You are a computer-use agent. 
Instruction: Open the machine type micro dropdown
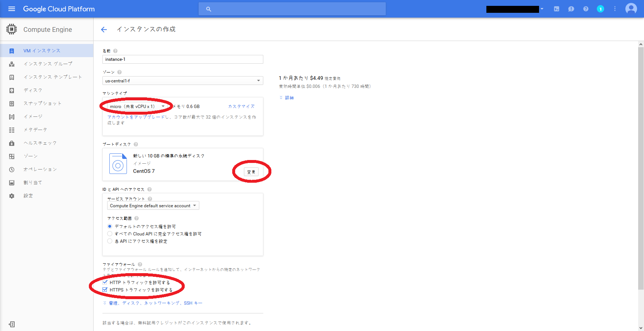(138, 107)
